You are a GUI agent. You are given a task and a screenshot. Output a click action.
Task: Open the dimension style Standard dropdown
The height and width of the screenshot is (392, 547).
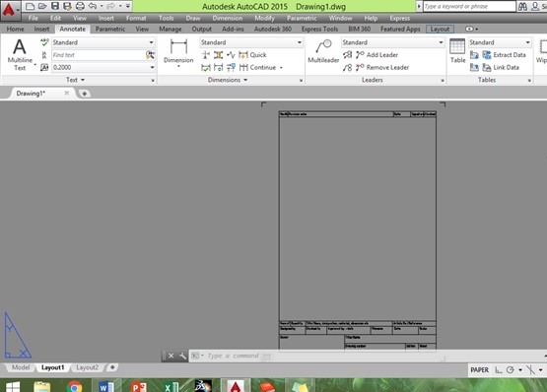tap(300, 42)
